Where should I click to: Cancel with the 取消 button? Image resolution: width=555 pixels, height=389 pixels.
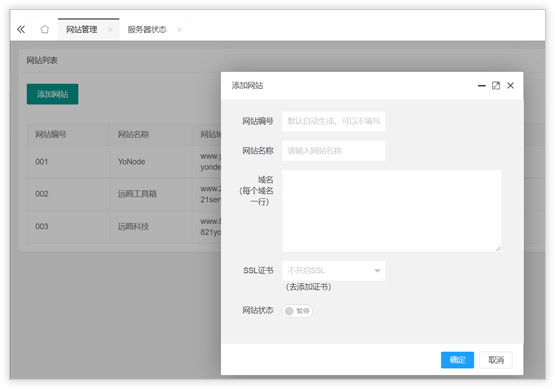(496, 360)
